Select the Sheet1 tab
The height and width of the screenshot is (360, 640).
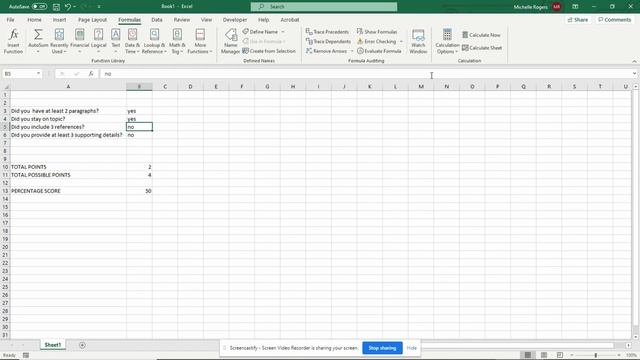pyautogui.click(x=53, y=345)
